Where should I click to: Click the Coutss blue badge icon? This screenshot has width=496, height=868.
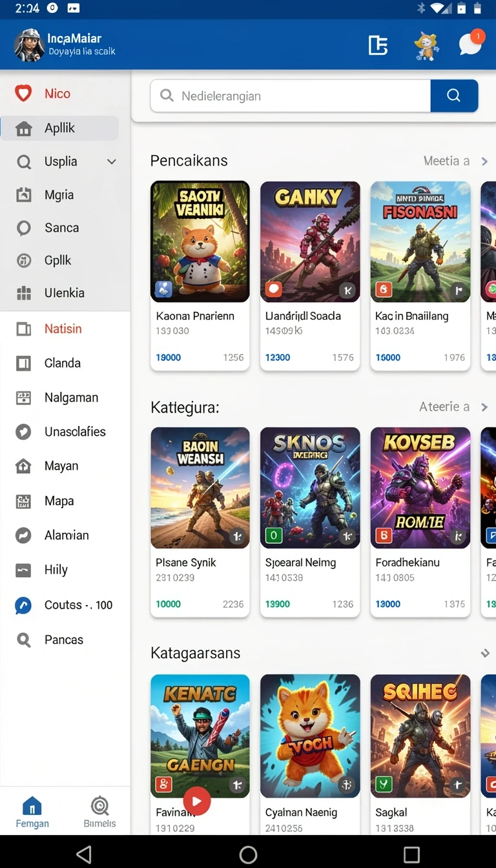point(24,605)
